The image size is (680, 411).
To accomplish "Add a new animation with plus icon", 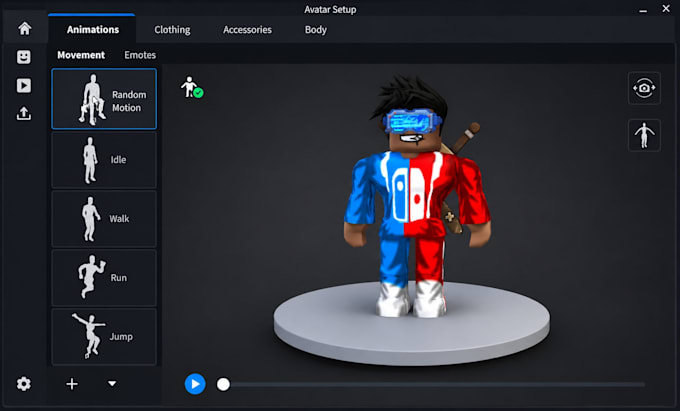I will coord(72,384).
